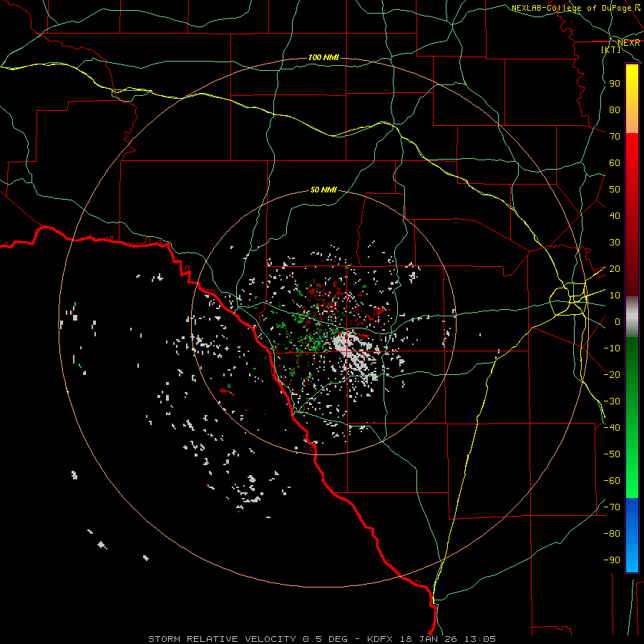Screen dimensions: 644x644
Task: Click the -10 value on velocity scale
Action: pyautogui.click(x=612, y=348)
